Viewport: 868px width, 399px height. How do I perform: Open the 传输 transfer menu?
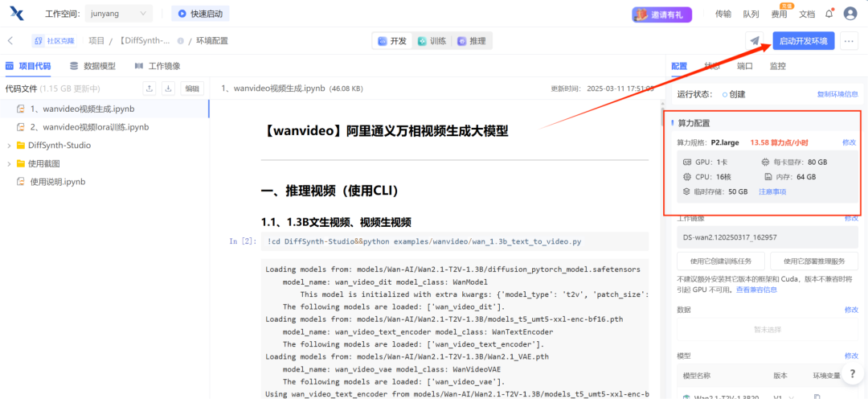[x=723, y=14]
